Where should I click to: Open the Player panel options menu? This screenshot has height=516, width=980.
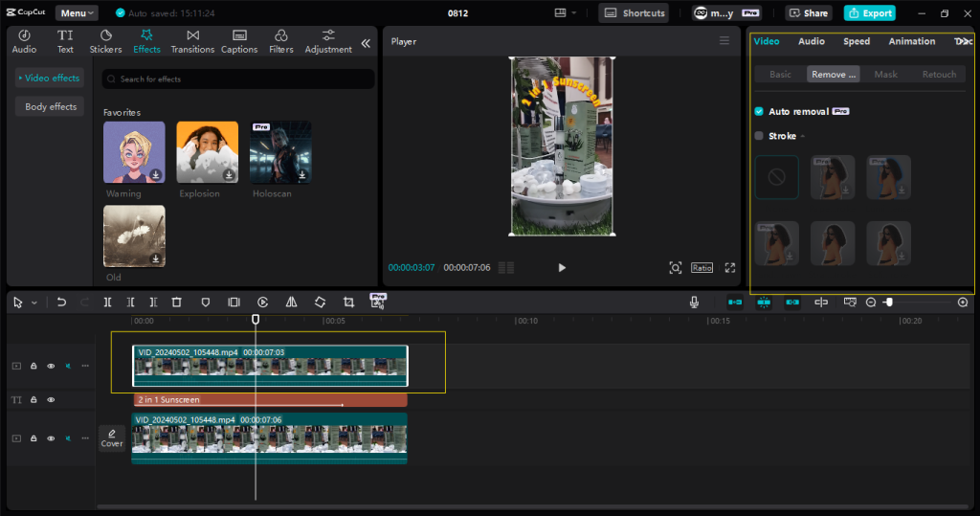[x=724, y=41]
